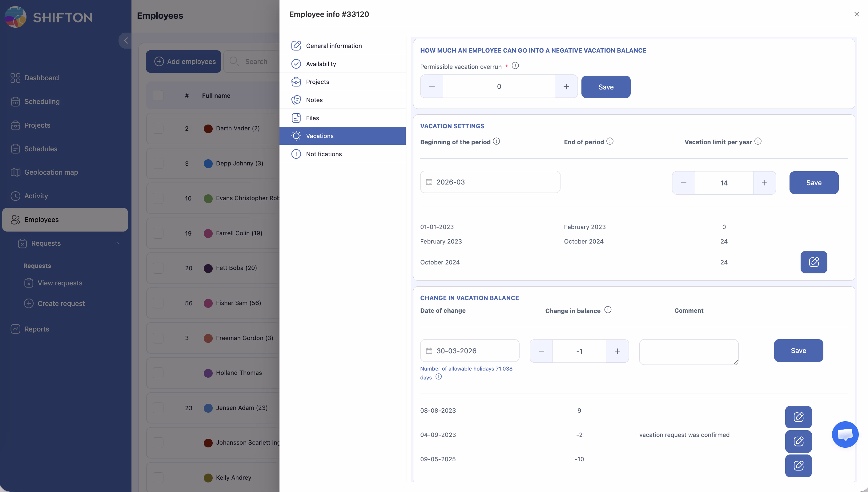Click info icon next to Change in balance
The height and width of the screenshot is (492, 868).
608,310
